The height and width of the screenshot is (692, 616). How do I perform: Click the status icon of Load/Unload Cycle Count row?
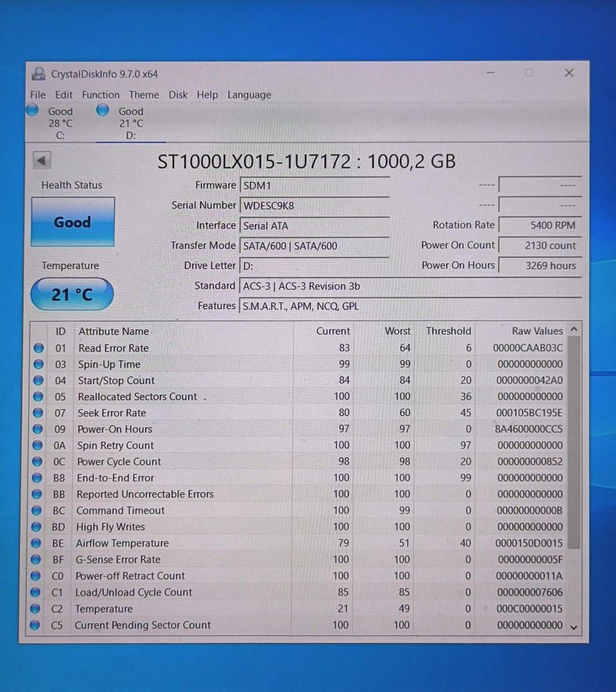click(35, 592)
